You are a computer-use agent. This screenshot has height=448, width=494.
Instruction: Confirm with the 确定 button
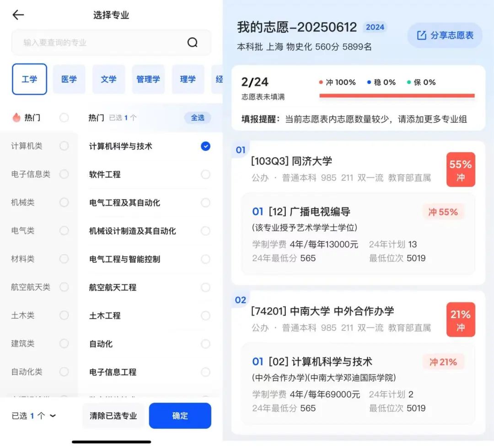[180, 416]
